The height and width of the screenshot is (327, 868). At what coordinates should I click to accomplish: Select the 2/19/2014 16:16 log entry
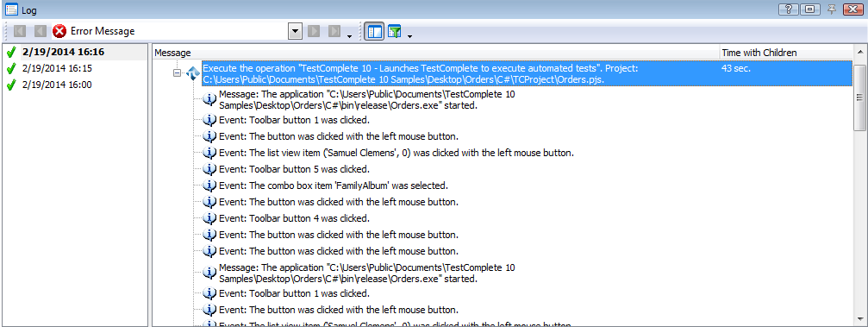click(x=63, y=52)
